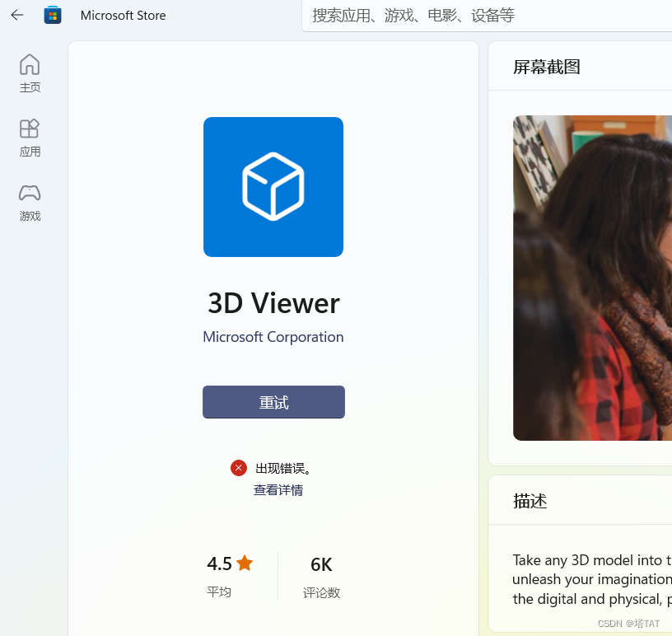Open the 游戏 (Games) sidebar icon
672x636 pixels.
pos(30,202)
